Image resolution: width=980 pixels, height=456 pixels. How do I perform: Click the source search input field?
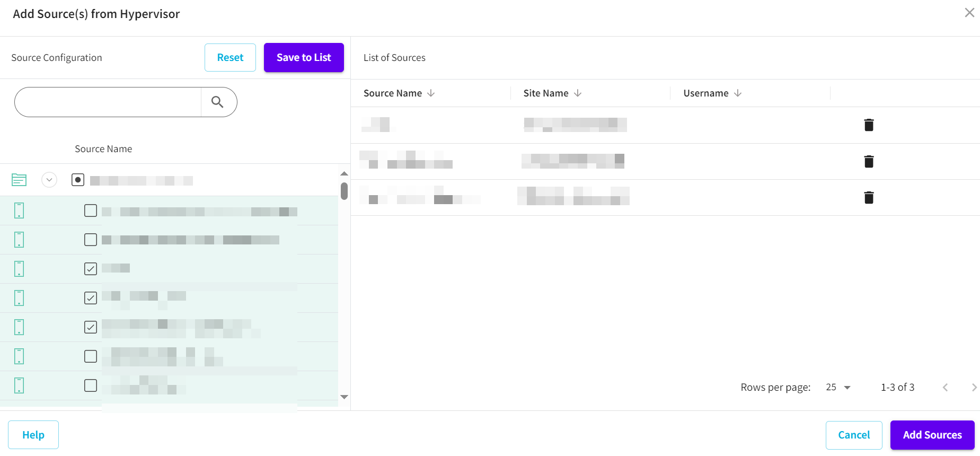109,102
